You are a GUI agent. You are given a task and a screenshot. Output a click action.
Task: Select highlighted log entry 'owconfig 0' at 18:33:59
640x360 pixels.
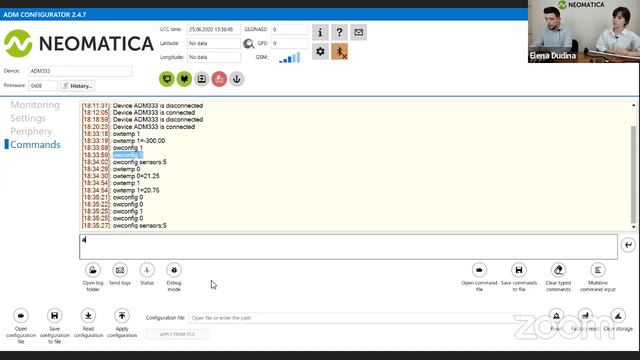(128, 155)
